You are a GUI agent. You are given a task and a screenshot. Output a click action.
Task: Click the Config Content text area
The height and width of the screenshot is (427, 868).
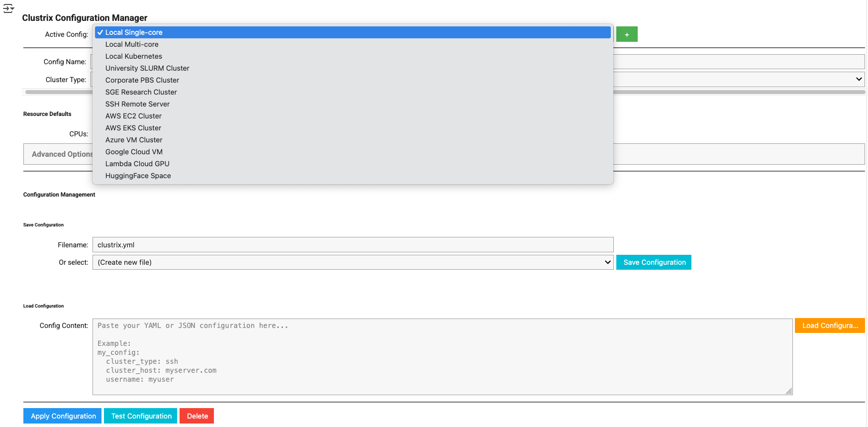pyautogui.click(x=442, y=357)
